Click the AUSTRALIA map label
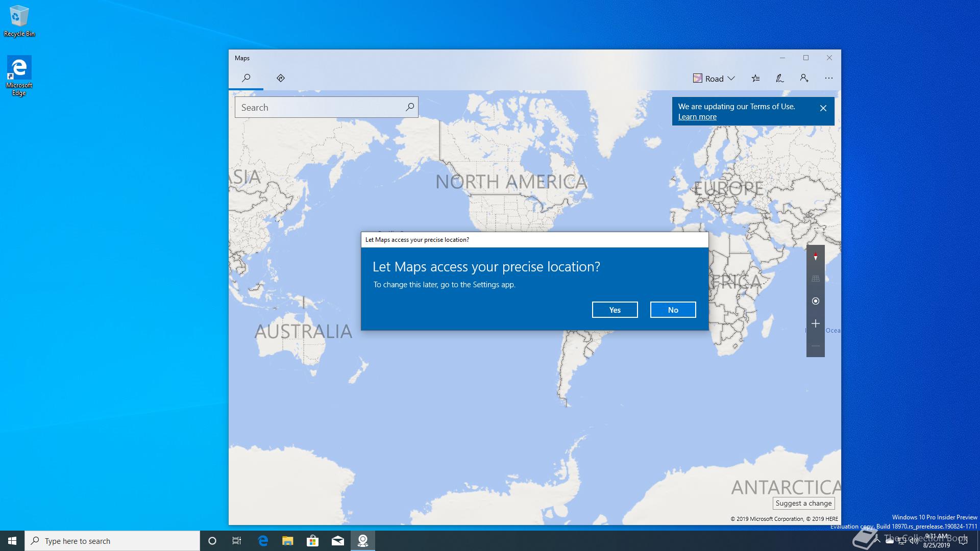The height and width of the screenshot is (551, 980). [303, 332]
